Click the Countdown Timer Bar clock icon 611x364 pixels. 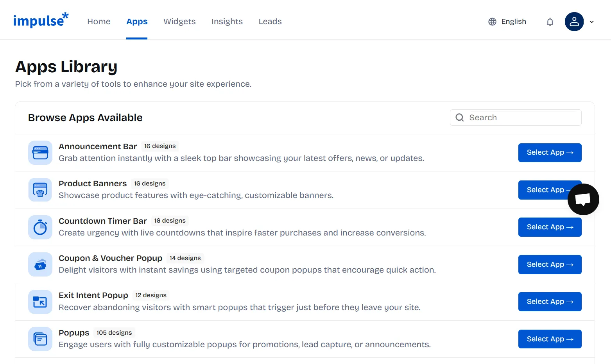(40, 227)
